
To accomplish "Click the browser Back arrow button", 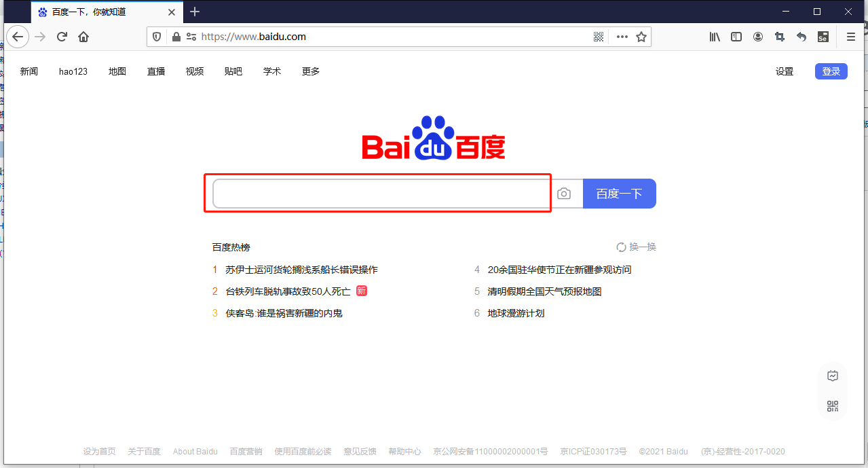I will (18, 37).
